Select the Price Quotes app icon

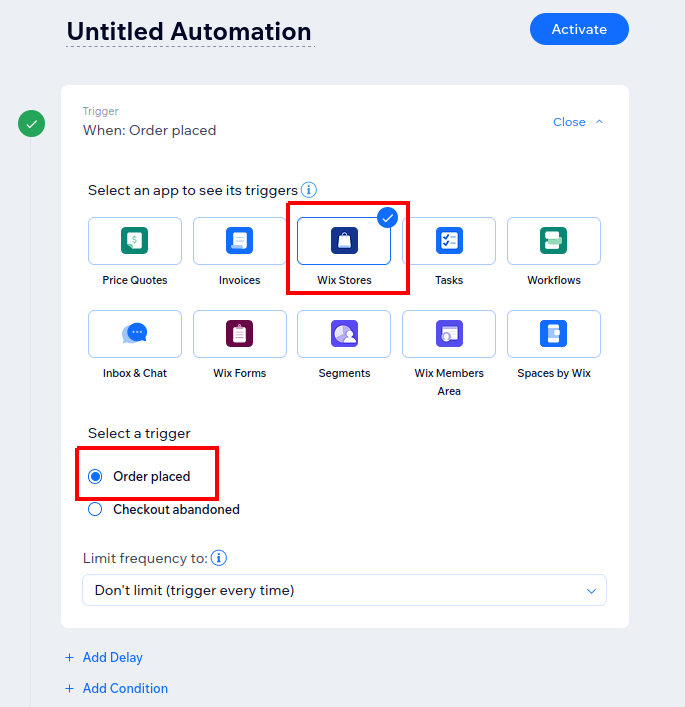[x=135, y=241]
